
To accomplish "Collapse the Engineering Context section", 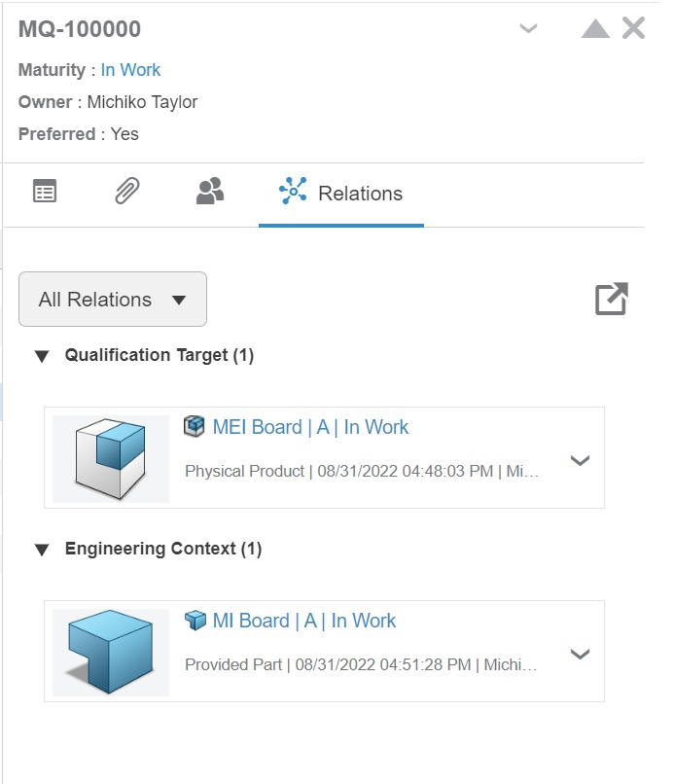I will coord(41,550).
